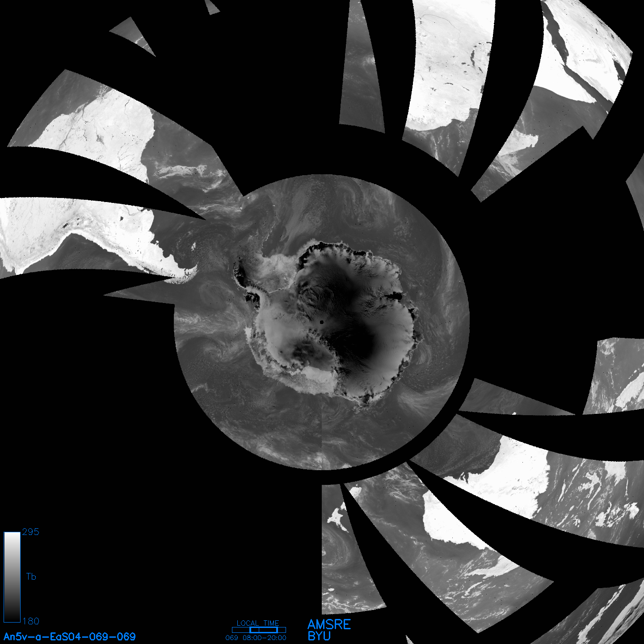The image size is (644, 644).
Task: Click the 'Tb' brightness temperature label
Action: (x=31, y=577)
